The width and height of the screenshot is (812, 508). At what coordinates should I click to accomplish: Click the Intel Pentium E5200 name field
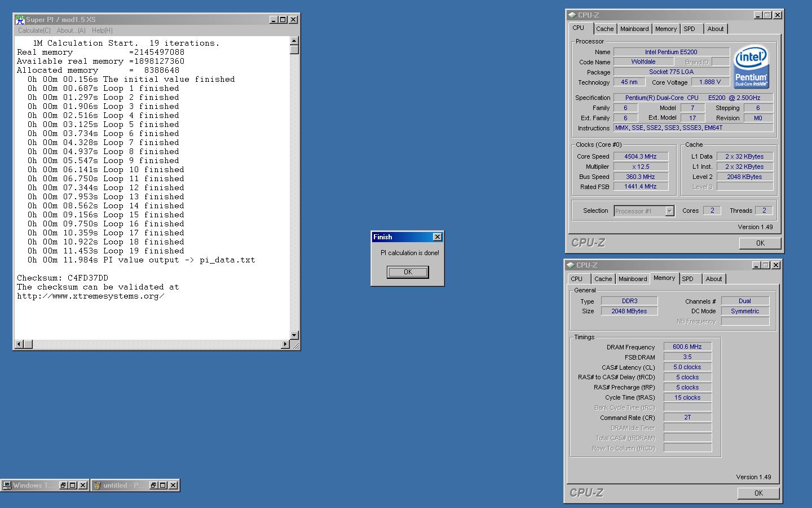(x=672, y=52)
